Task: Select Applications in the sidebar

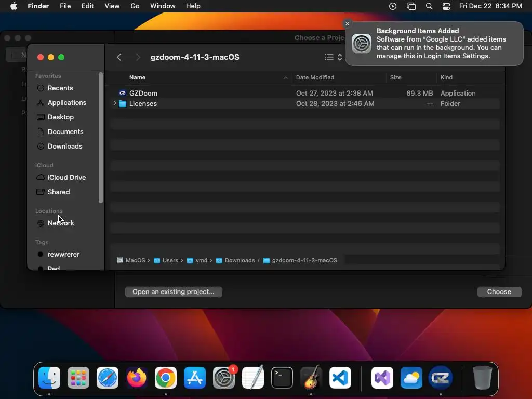Action: 67,102
